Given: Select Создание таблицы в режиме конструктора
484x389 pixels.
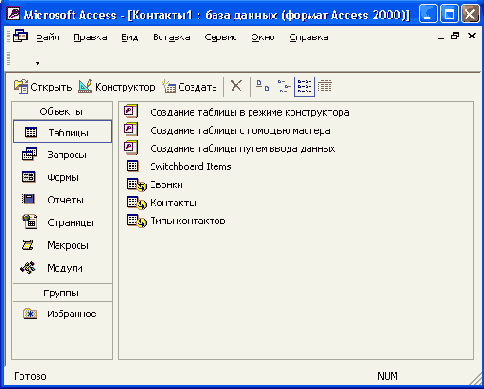Looking at the screenshot, I should [250, 112].
